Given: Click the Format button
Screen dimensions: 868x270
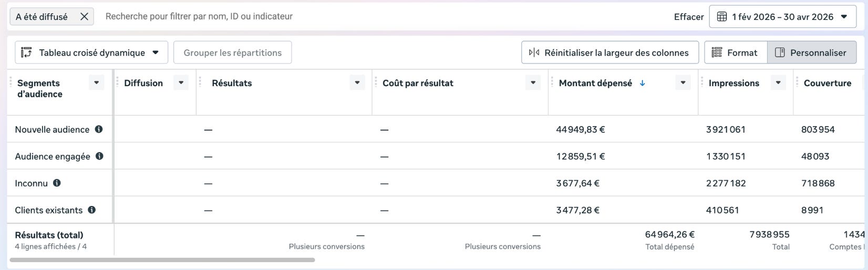Looking at the screenshot, I should pos(736,53).
